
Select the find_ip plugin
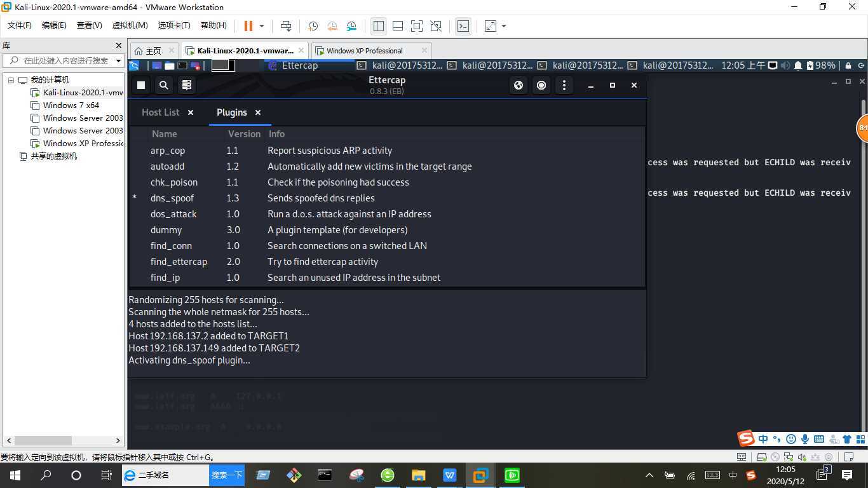[387, 278]
